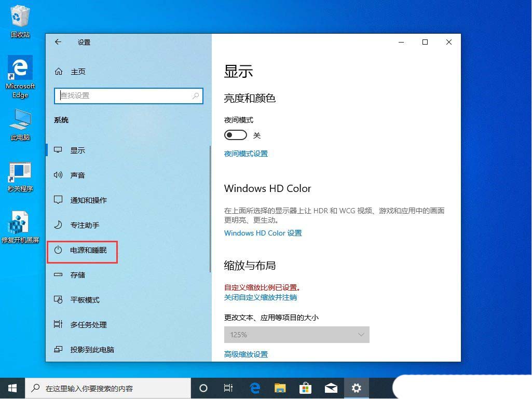Open the 回收站 desktop icon

pos(20,21)
